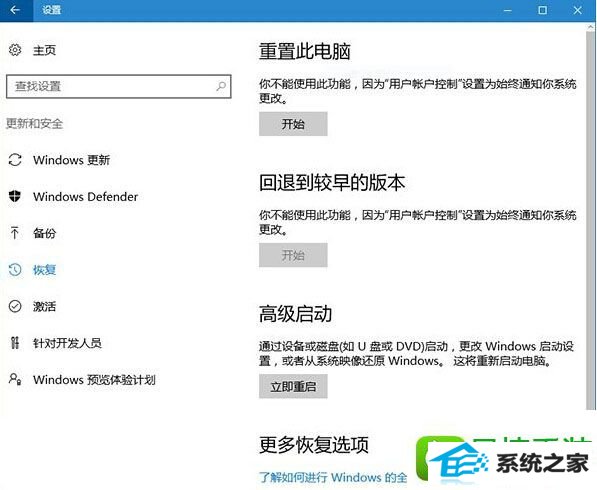Click the 重置此电脑 heading
Viewport: 597px width, 490px height.
(x=305, y=51)
